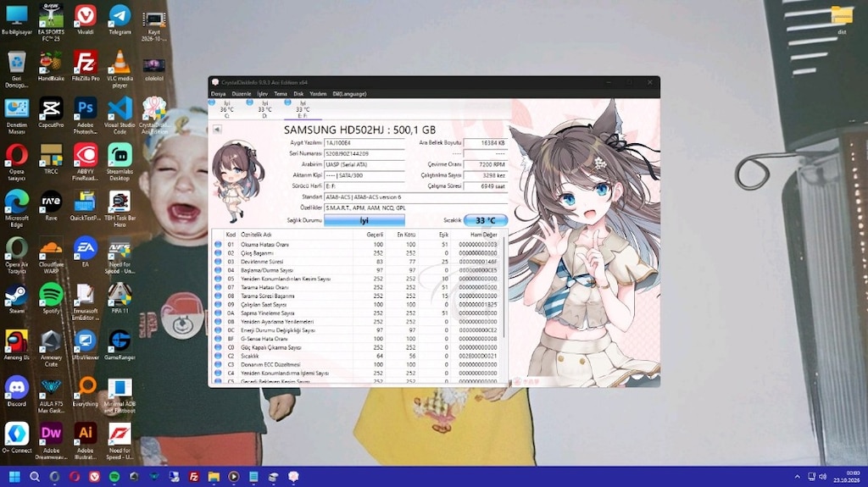Open Denetim Masası desktop icon

pyautogui.click(x=17, y=116)
